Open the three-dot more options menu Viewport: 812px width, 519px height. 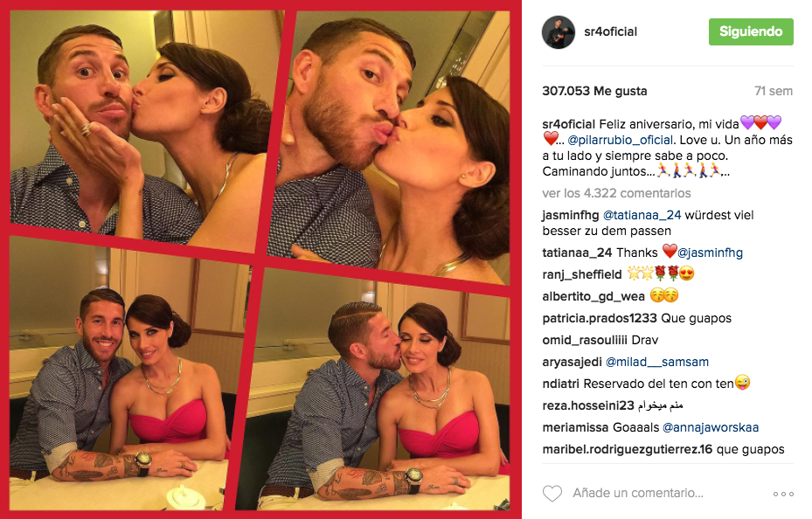(783, 495)
